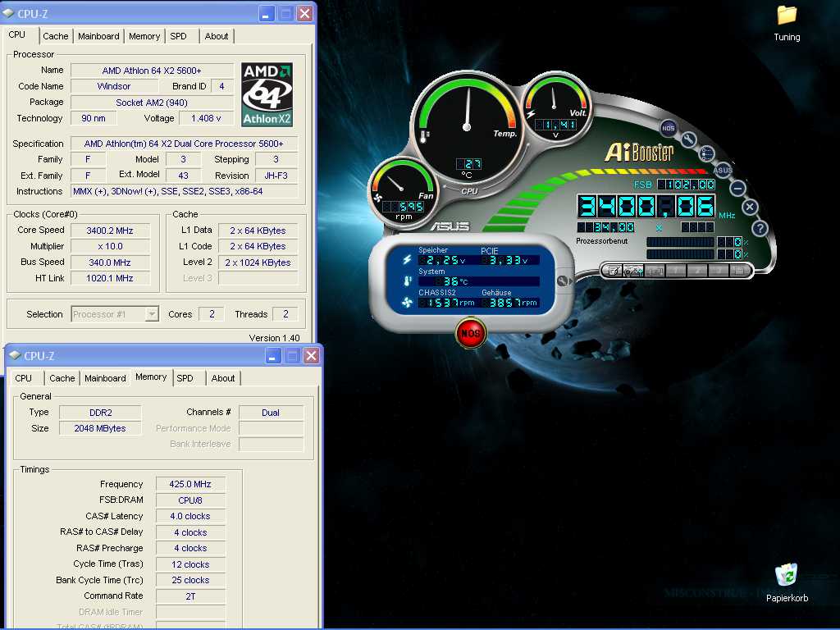840x630 pixels.
Task: Open Cache tab in bottom CPU-Z window
Action: [62, 377]
